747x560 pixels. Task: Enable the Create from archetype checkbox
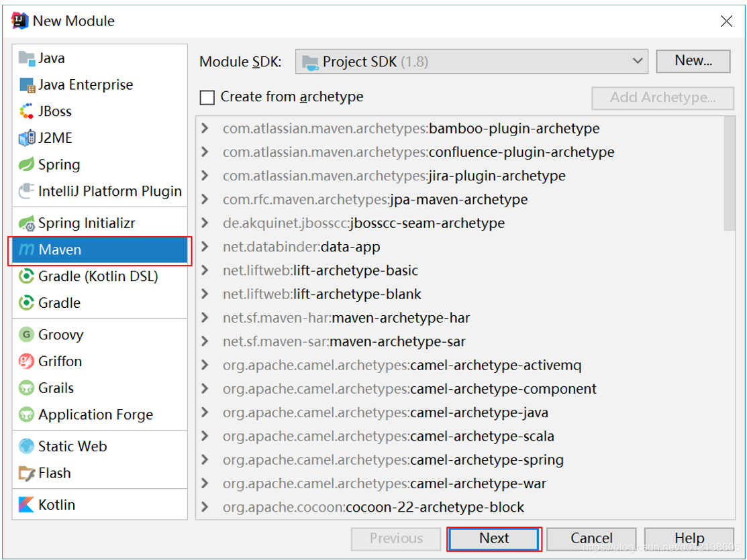[x=207, y=97]
